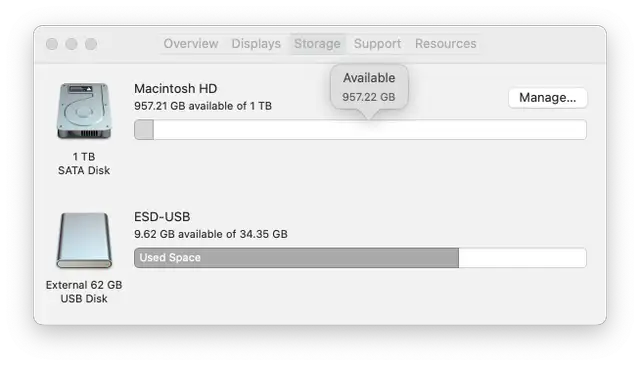Click the 957.21 GB available of 1 TB text

point(203,106)
